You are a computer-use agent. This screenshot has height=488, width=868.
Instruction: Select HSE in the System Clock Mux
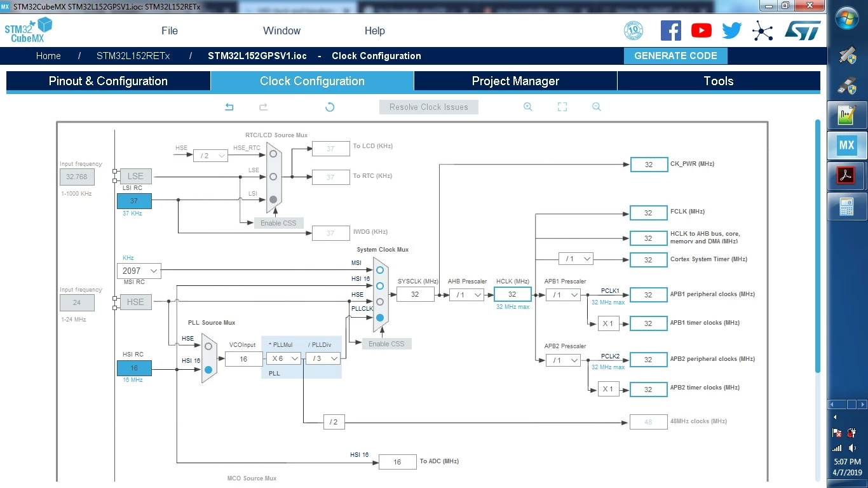pos(380,302)
